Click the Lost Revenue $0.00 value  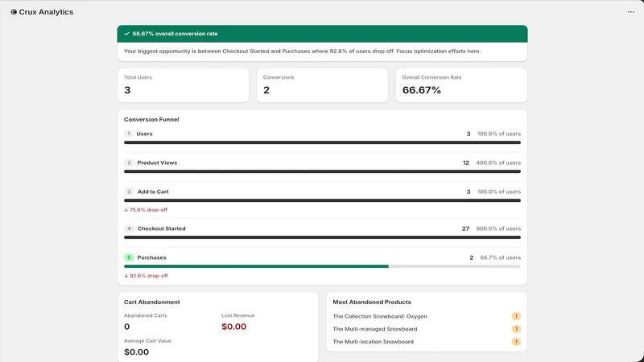(x=233, y=327)
